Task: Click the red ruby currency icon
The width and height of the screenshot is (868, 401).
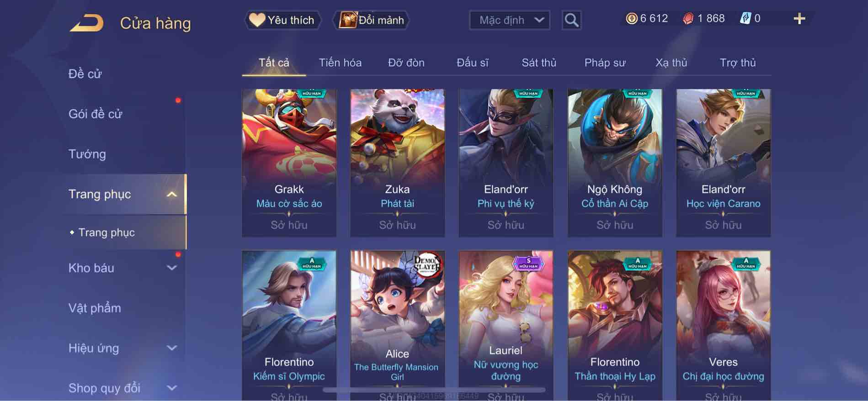Action: click(688, 18)
